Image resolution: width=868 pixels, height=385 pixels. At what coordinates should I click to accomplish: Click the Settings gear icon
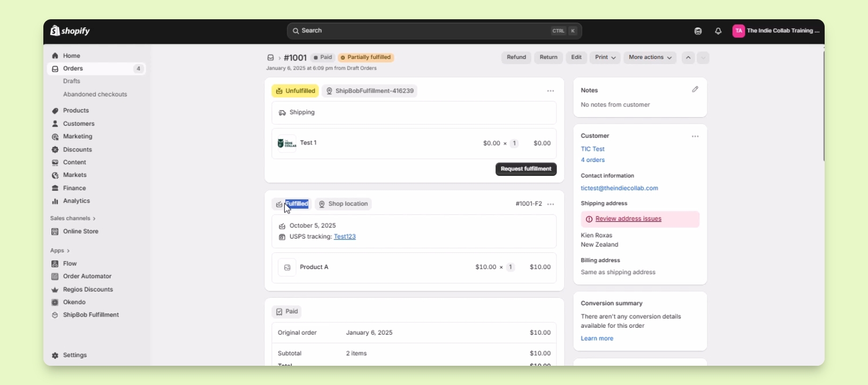tap(55, 356)
